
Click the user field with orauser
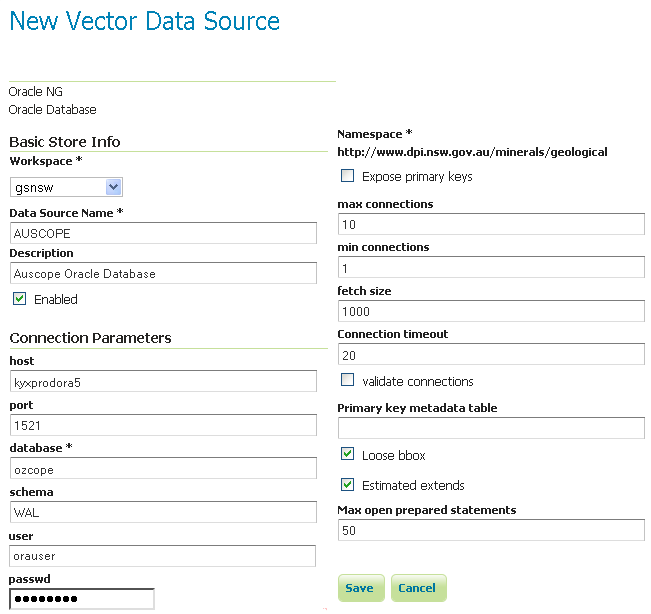coord(163,556)
